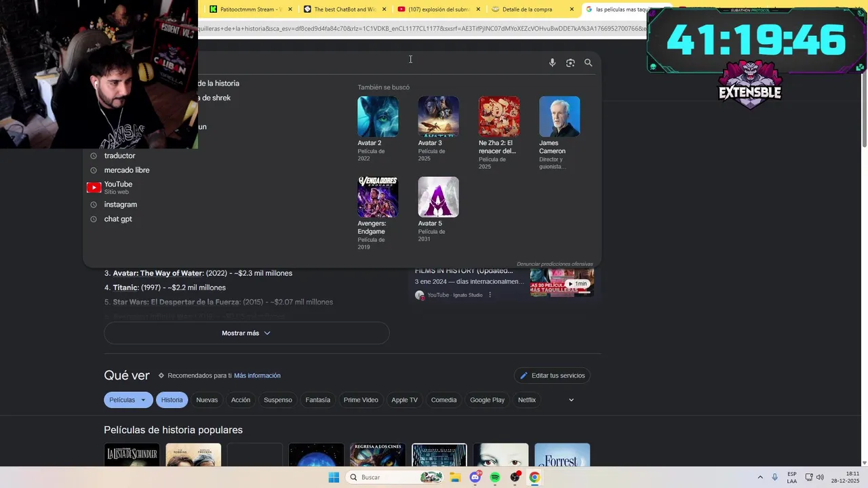The image size is (868, 488).
Task: Toggle the Comedia filter chip
Action: (444, 400)
